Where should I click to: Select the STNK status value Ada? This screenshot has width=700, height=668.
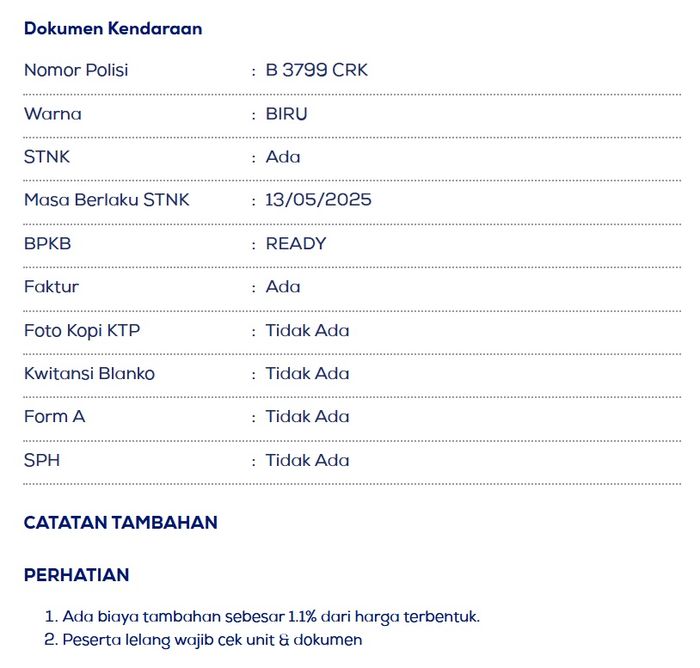(283, 156)
